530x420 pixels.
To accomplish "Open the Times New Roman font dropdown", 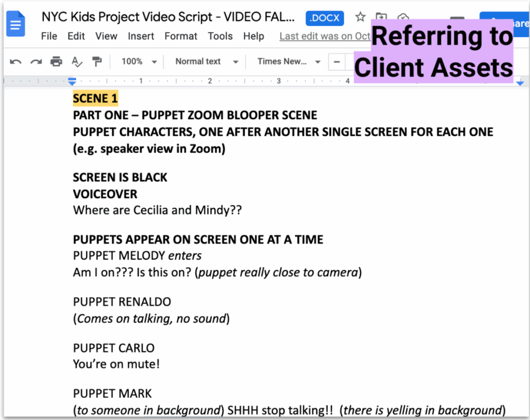I will click(x=288, y=62).
